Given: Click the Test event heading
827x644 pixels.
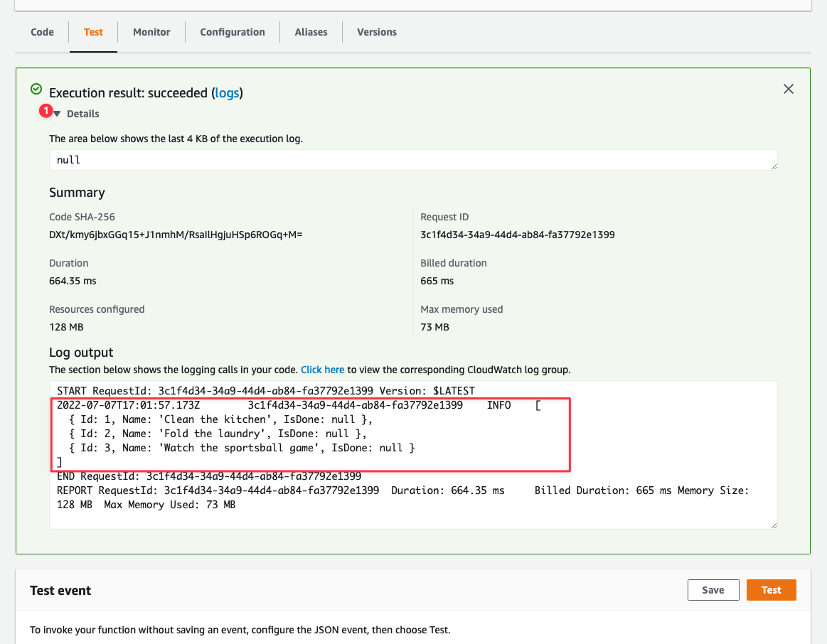Looking at the screenshot, I should (60, 591).
